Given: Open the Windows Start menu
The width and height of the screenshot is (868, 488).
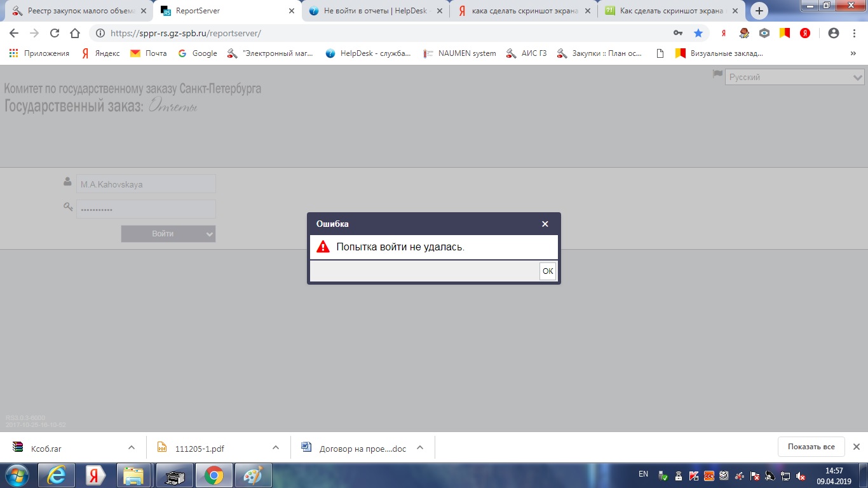Looking at the screenshot, I should tap(17, 475).
